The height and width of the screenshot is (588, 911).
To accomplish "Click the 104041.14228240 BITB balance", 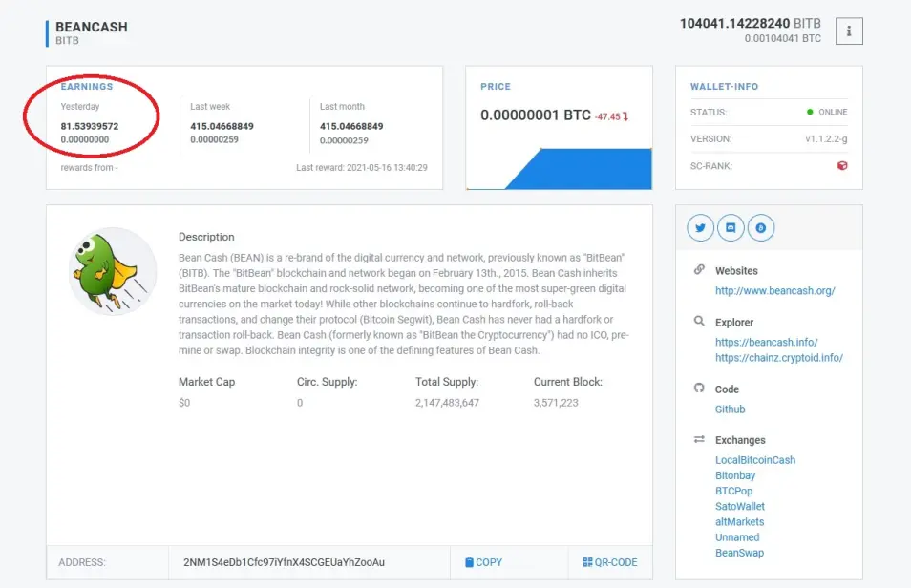I will [x=750, y=23].
